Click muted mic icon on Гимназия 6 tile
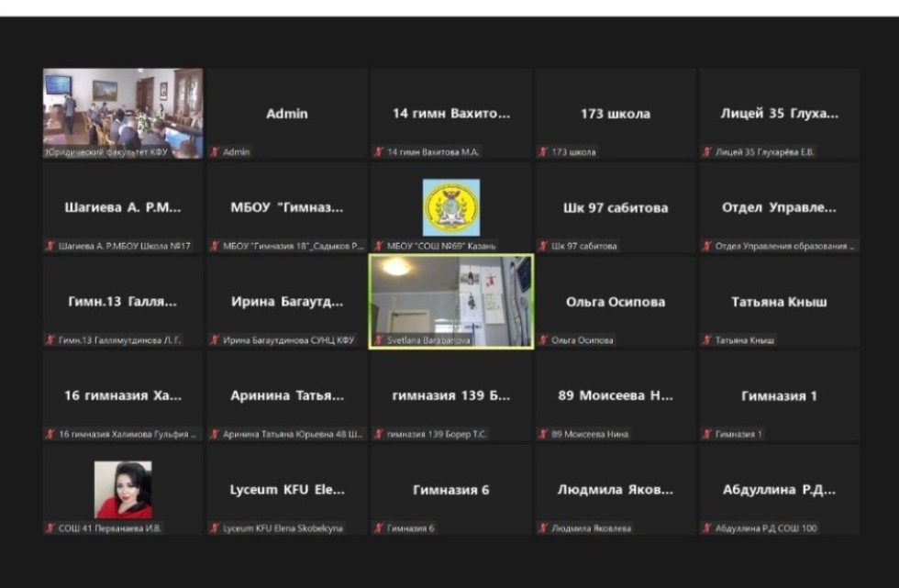Screen dimensions: 899x588 coord(379,528)
